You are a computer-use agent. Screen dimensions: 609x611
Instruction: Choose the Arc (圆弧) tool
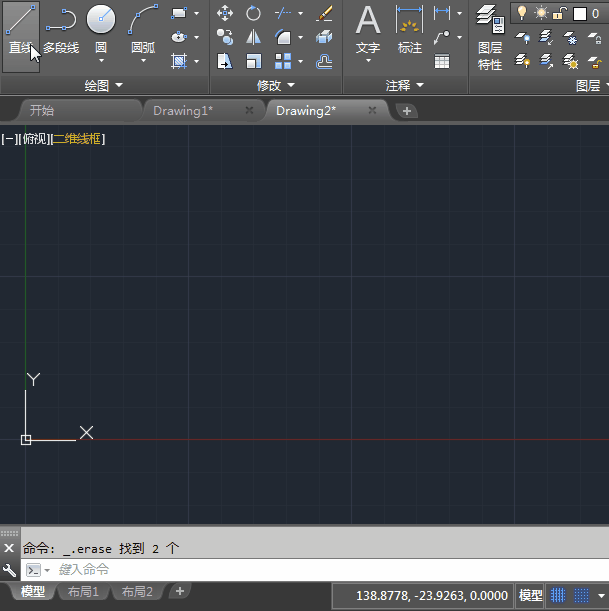click(x=143, y=30)
